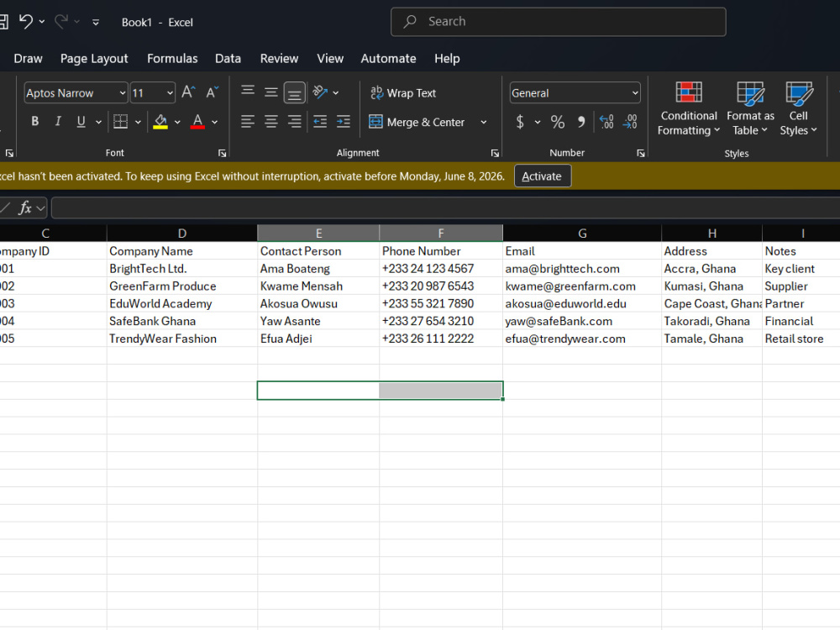
Task: Select column G header
Action: (582, 233)
